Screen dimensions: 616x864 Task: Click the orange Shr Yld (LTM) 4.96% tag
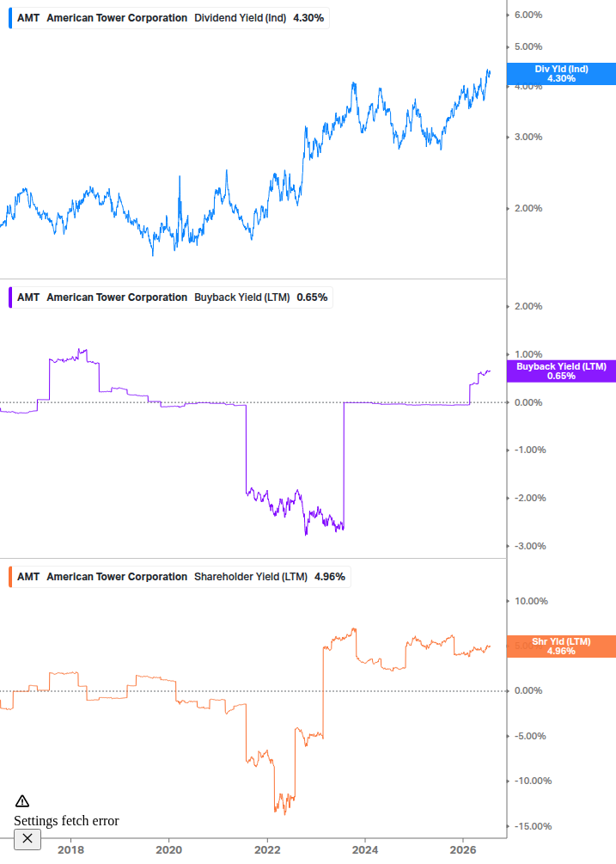(561, 646)
